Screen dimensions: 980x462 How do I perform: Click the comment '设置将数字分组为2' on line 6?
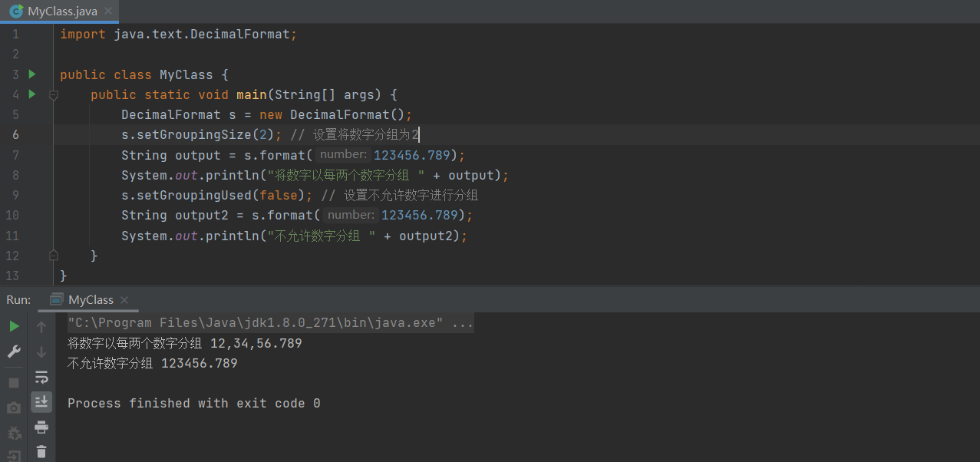[365, 135]
